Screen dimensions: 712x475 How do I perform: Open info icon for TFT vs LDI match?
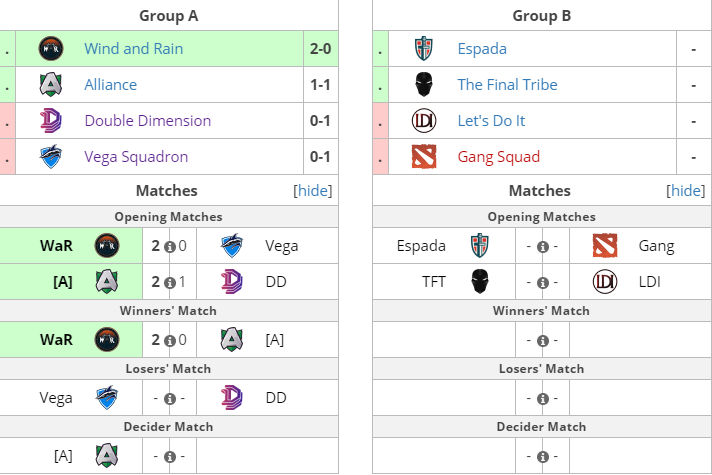point(543,283)
